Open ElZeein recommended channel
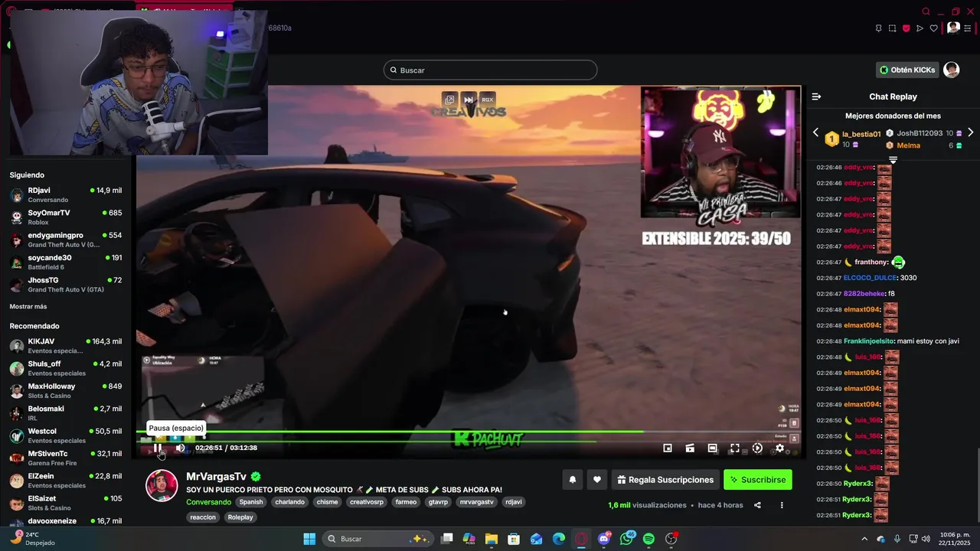 [66, 481]
